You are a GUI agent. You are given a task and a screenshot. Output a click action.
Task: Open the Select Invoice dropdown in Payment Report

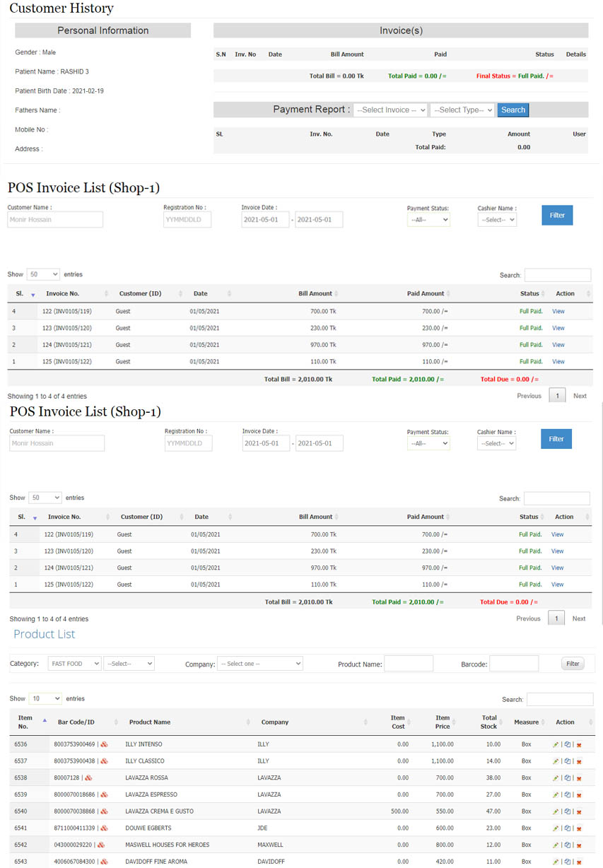390,110
